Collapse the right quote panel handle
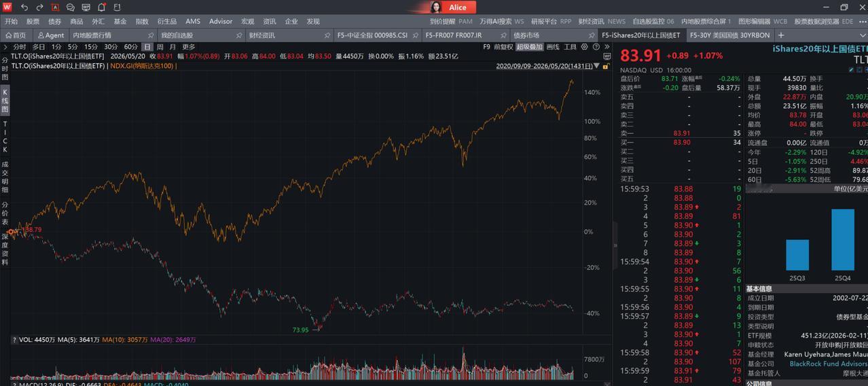Viewport: 868px width, 386px height. (x=615, y=246)
